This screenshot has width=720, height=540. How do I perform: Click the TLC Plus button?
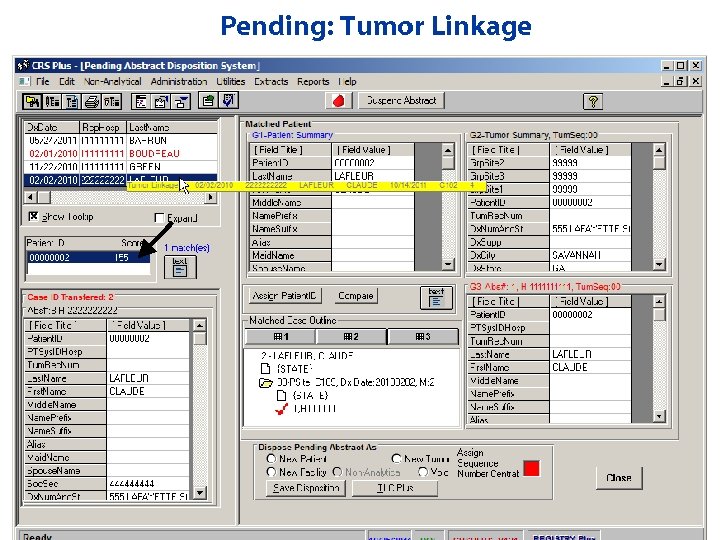[x=395, y=488]
